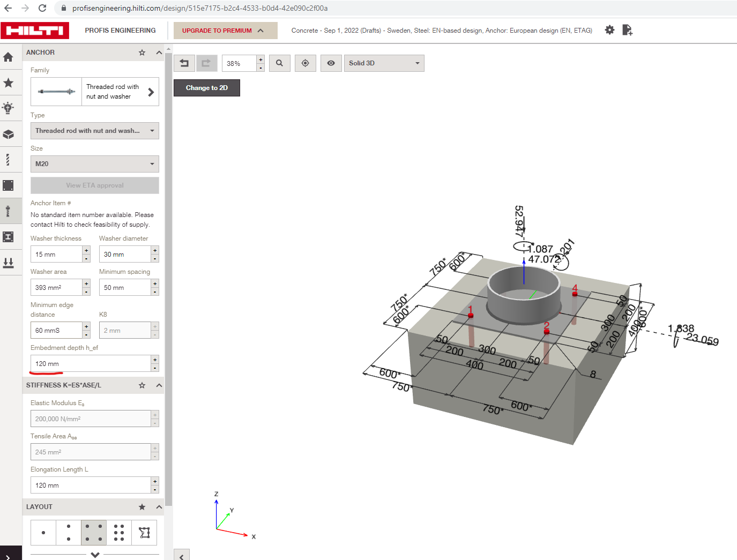Activate the Zoom magnifier tool

[x=279, y=63]
